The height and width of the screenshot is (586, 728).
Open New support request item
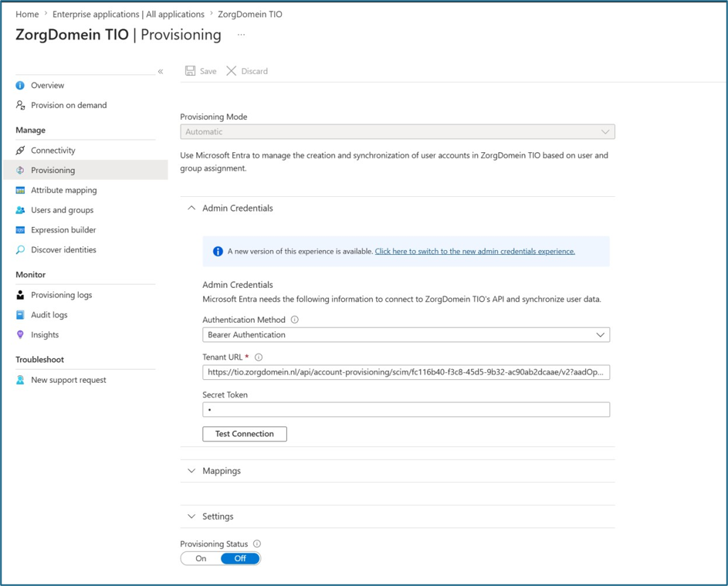pyautogui.click(x=69, y=380)
